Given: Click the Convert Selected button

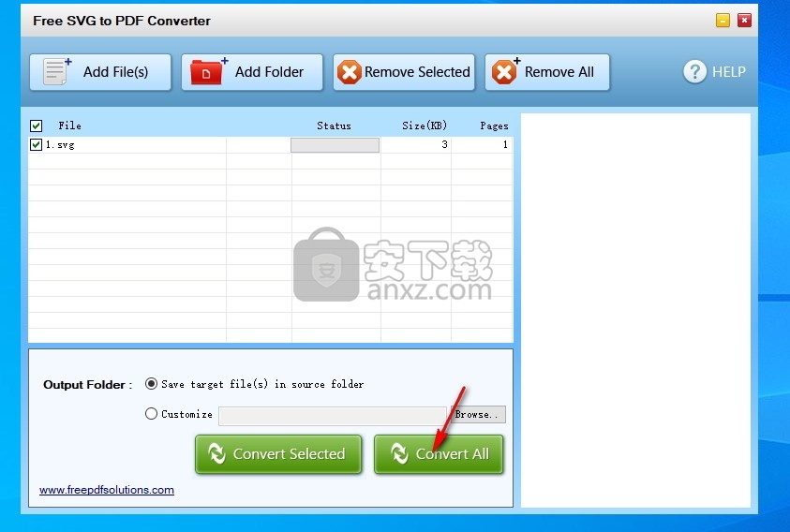Looking at the screenshot, I should 278,454.
